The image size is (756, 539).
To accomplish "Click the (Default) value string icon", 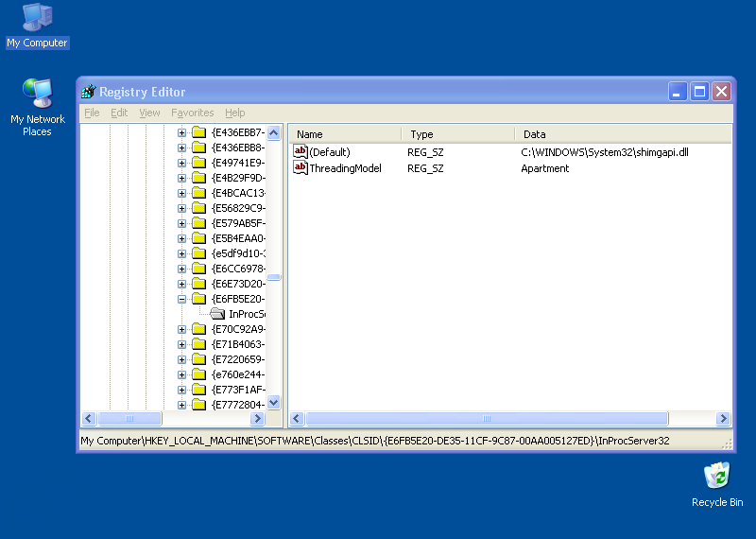I will point(301,152).
